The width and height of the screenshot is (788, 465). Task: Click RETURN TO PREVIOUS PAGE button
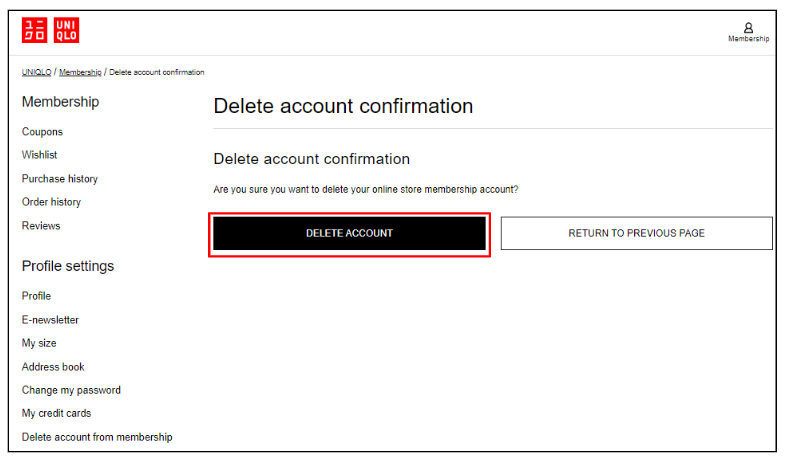(x=636, y=233)
